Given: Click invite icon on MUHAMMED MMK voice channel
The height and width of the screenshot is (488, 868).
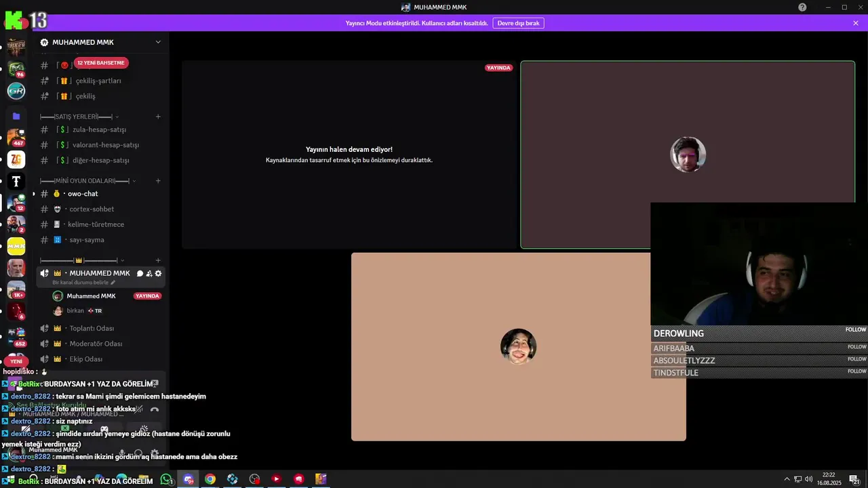Looking at the screenshot, I should (149, 273).
